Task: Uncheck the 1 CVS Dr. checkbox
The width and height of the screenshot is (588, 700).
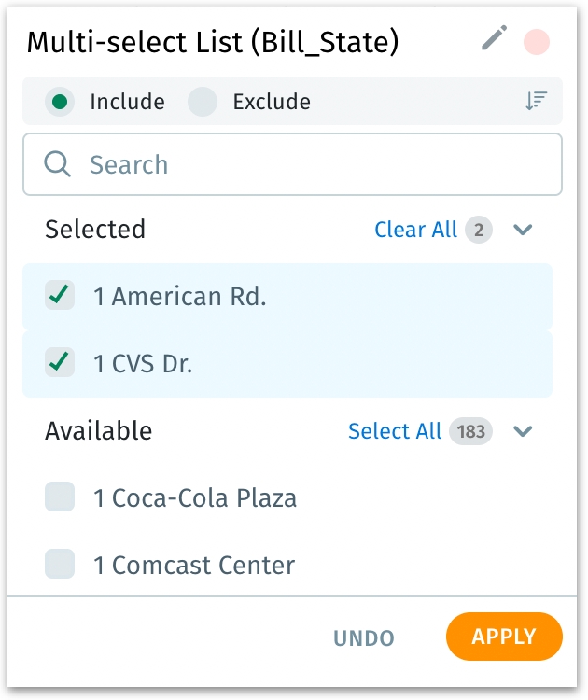Action: coord(60,363)
